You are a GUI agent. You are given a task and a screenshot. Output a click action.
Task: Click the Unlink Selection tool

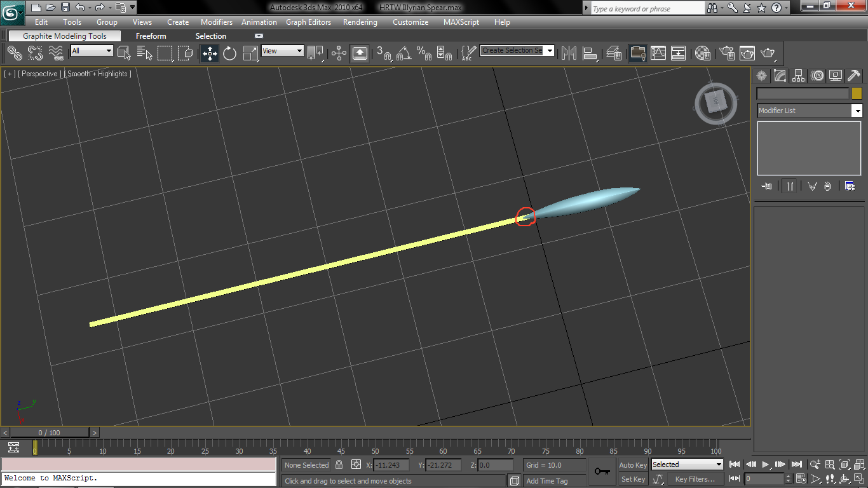35,53
